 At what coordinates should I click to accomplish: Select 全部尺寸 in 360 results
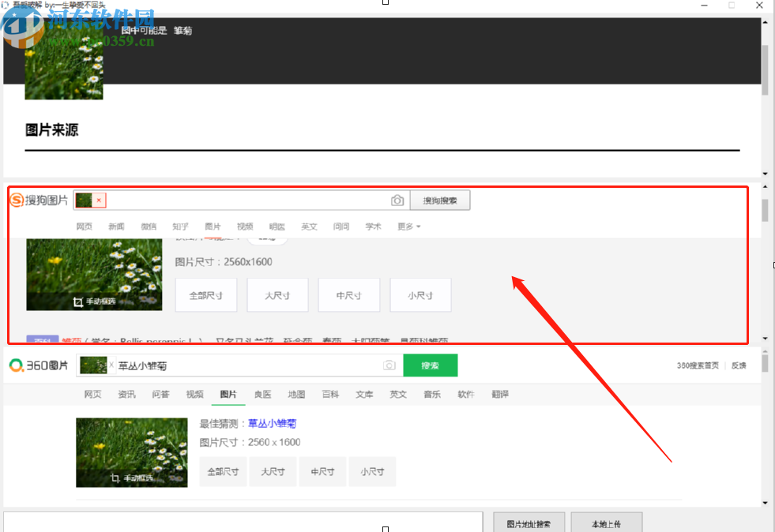(x=223, y=472)
